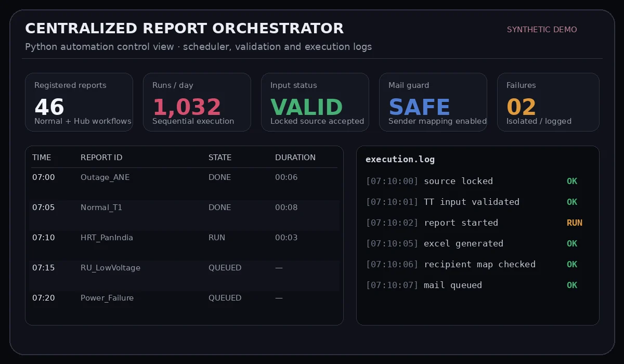Select the Runs / day value 1,032

(187, 107)
